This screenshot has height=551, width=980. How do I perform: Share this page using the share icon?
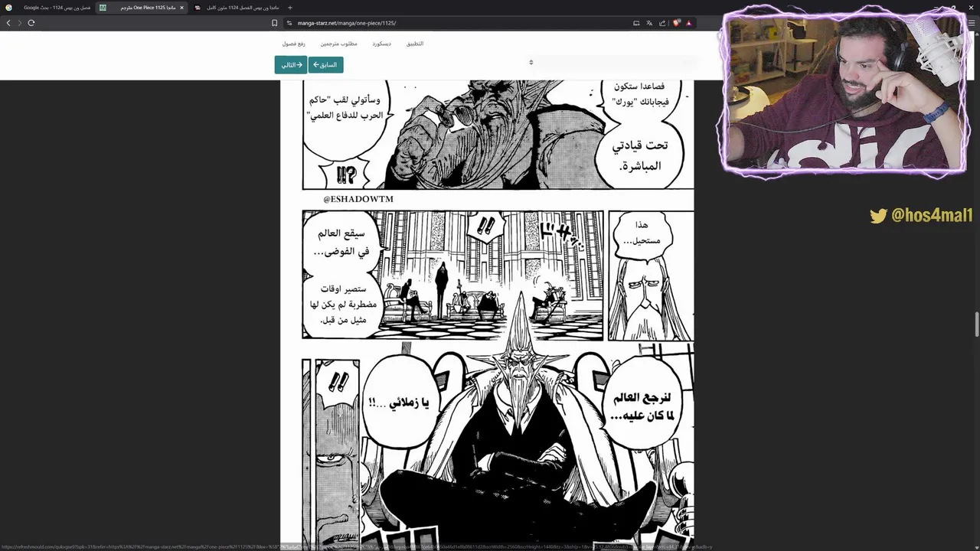662,23
